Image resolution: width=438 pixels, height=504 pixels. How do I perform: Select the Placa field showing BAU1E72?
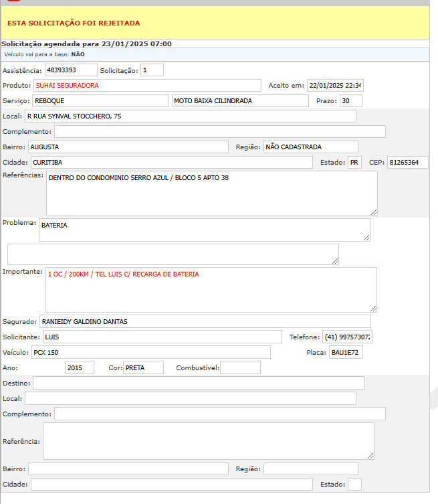(x=346, y=353)
